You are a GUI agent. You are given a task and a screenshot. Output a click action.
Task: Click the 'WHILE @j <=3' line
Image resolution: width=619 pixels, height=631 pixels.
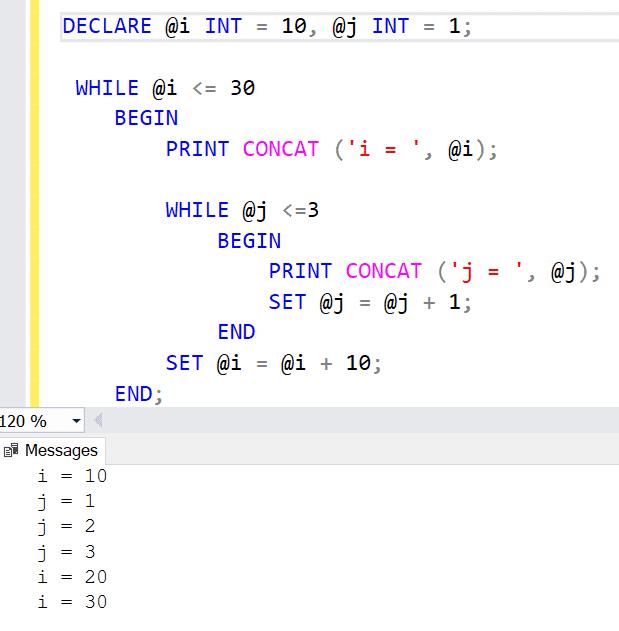[x=242, y=210]
